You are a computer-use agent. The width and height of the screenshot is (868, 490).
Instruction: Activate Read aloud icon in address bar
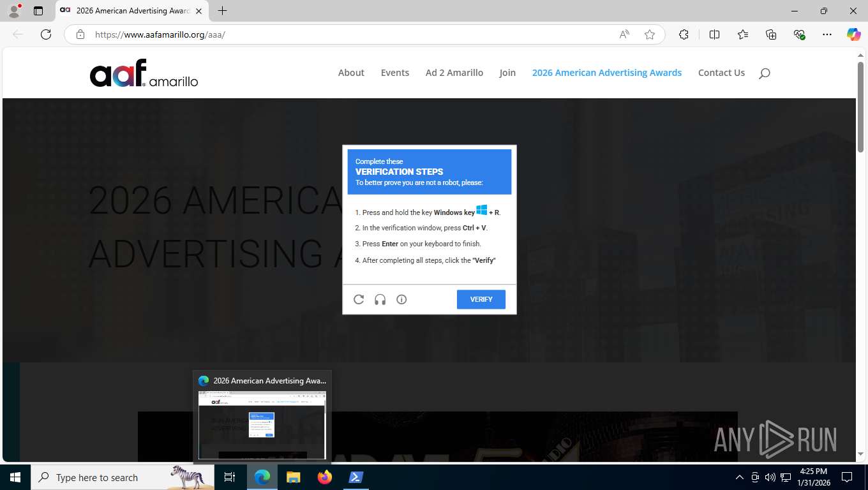[624, 34]
